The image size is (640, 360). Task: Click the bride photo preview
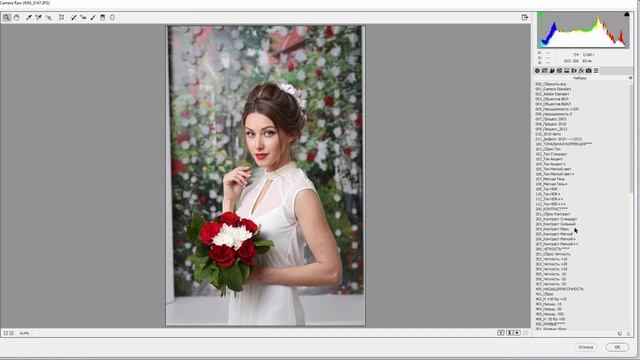265,176
